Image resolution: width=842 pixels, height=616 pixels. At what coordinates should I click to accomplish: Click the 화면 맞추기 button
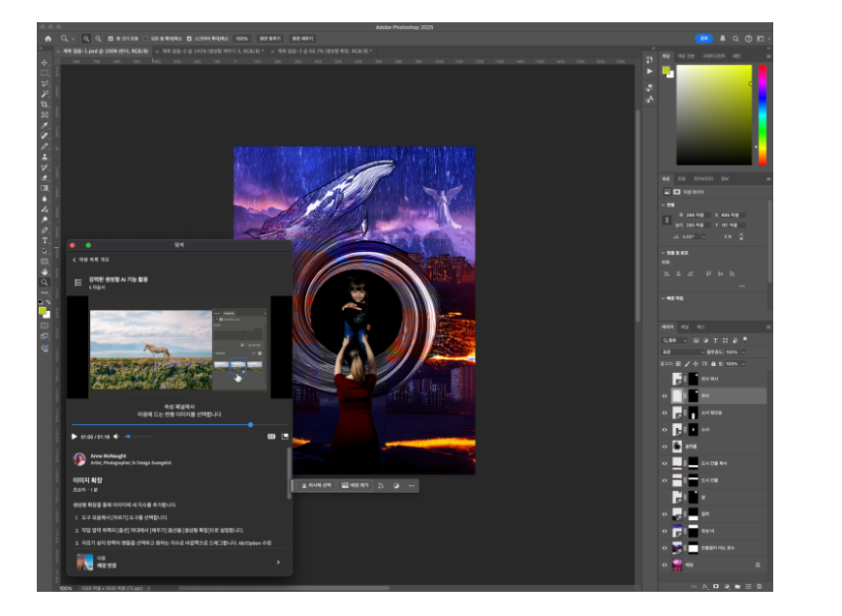(270, 39)
